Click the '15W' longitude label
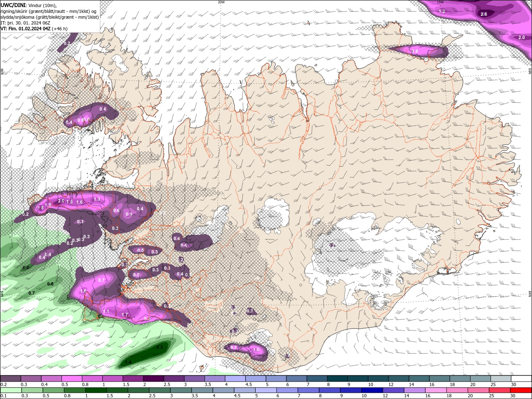This screenshot has height=399, width=532. coord(441,2)
